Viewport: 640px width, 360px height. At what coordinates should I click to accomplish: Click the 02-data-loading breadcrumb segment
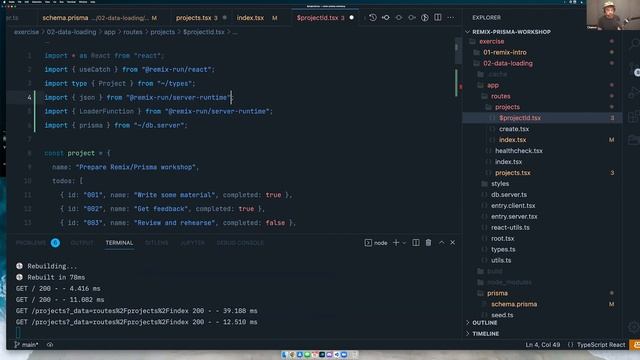click(71, 32)
